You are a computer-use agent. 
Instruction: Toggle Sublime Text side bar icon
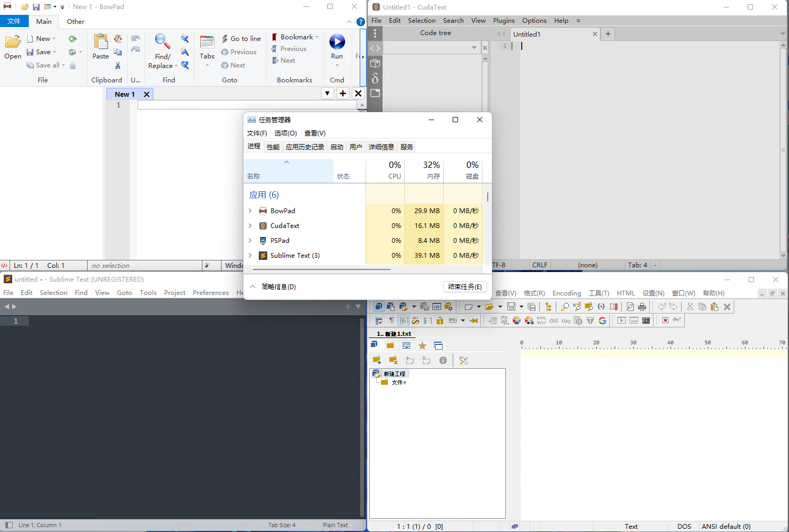coord(9,525)
